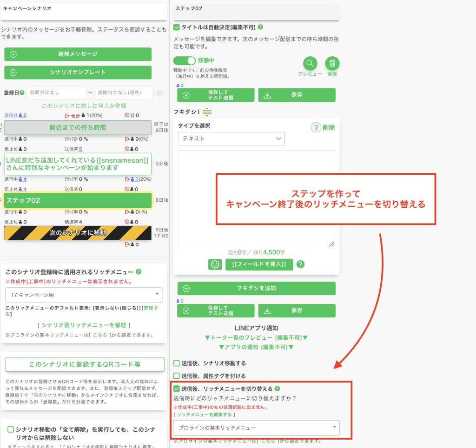The height and width of the screenshot is (448, 476).
Task: Click the preview magnifier icon
Action: [x=310, y=63]
